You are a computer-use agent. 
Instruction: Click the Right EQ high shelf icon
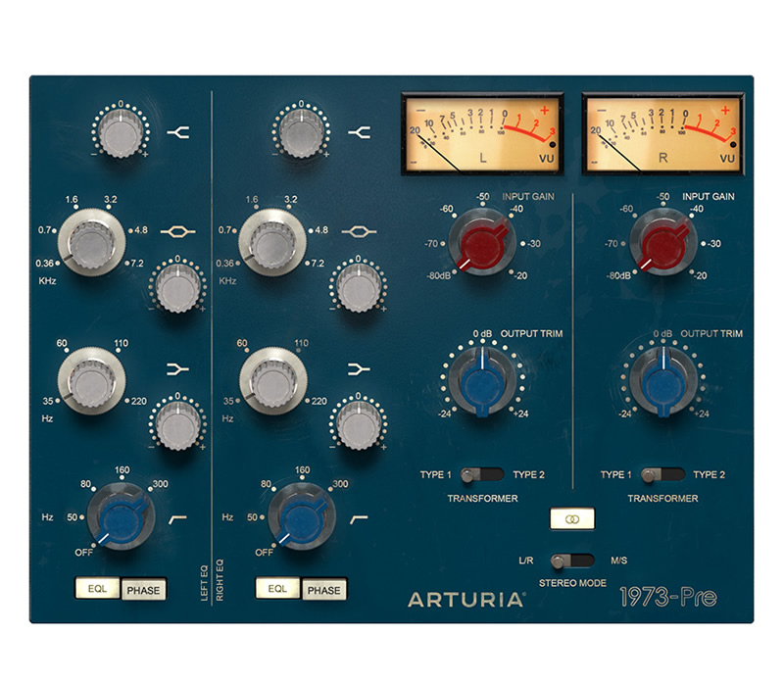pyautogui.click(x=359, y=132)
